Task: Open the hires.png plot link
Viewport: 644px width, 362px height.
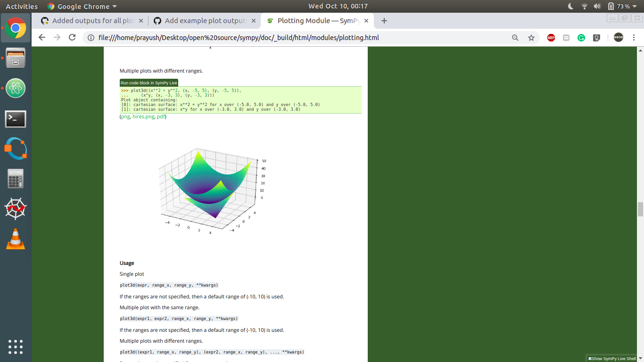Action: coord(143,116)
